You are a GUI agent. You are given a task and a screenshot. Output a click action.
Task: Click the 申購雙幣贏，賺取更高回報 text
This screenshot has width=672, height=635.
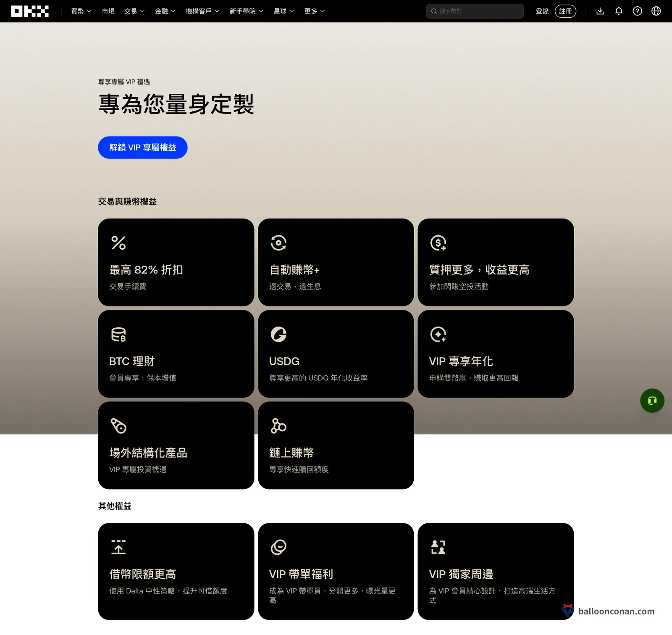coord(474,378)
